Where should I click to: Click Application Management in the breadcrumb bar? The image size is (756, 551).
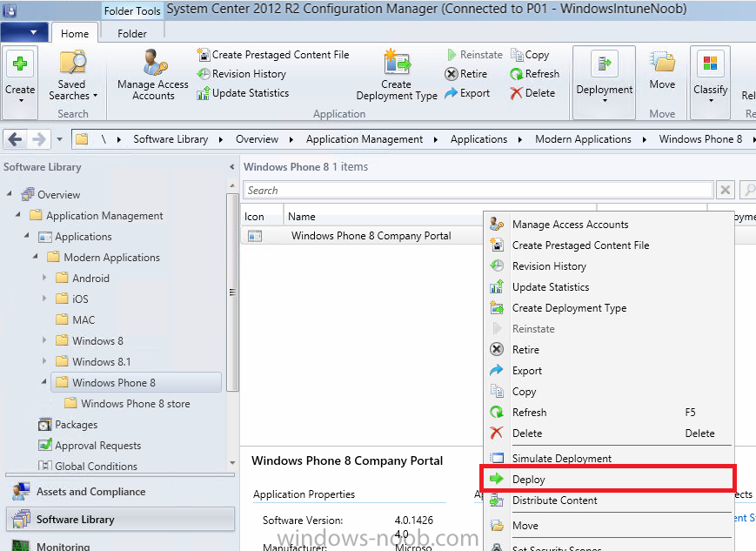pyautogui.click(x=365, y=139)
